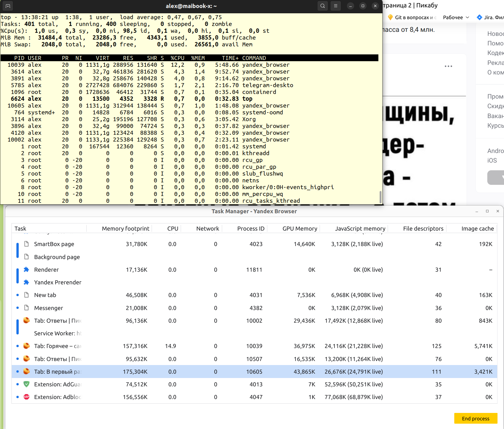Select the Service Worker task label

[x=58, y=333]
